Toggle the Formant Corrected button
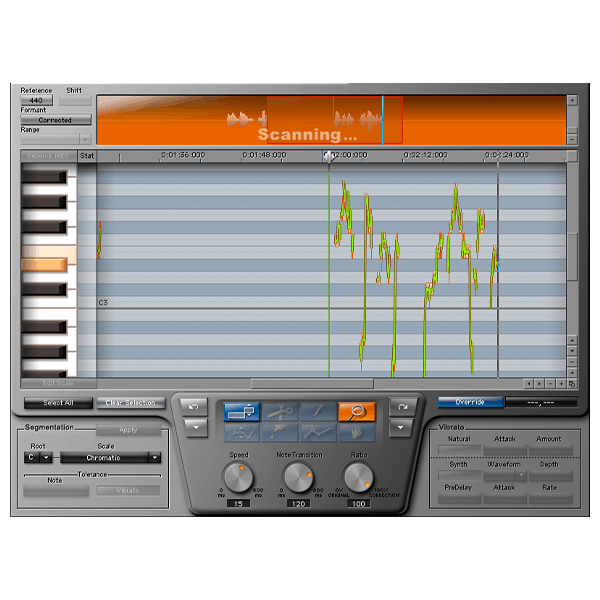Viewport: 600px width, 600px height. (x=55, y=120)
